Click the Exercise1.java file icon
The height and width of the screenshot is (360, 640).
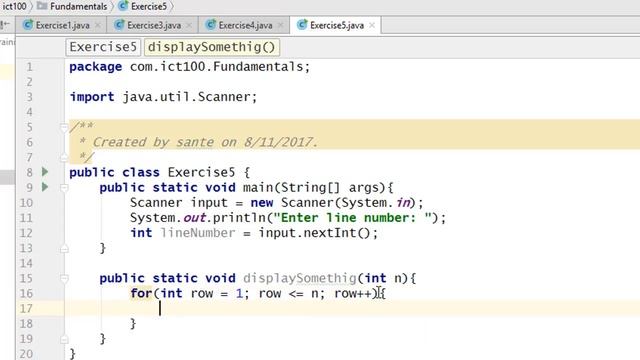tap(28, 25)
